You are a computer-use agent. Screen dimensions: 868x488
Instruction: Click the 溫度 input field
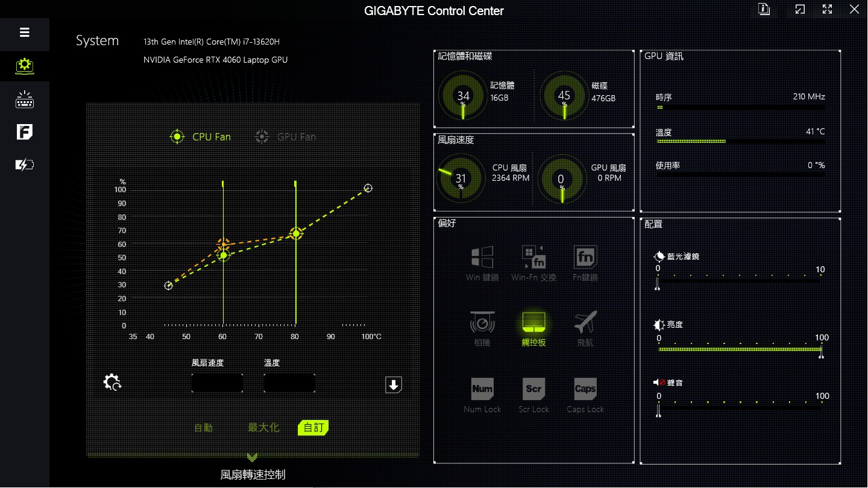(289, 383)
